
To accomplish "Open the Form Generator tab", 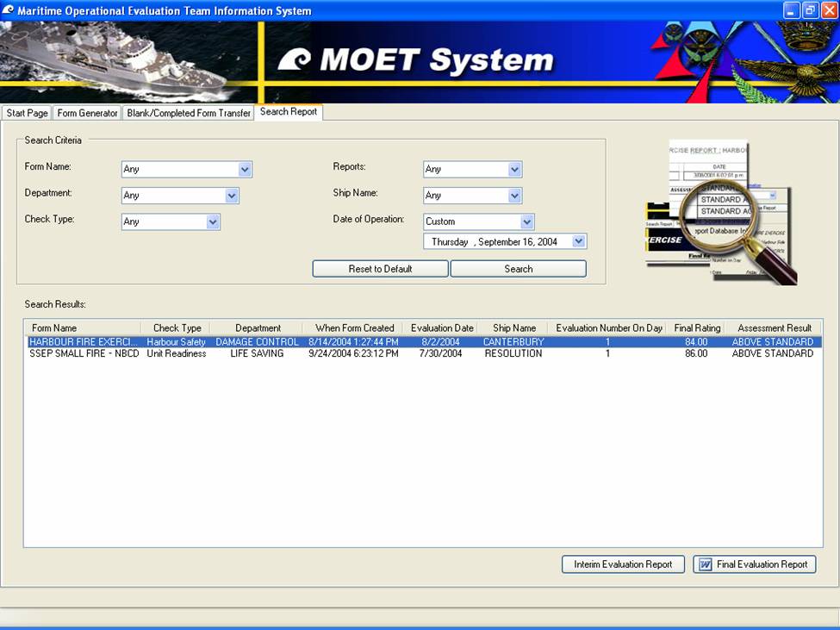I will [87, 113].
